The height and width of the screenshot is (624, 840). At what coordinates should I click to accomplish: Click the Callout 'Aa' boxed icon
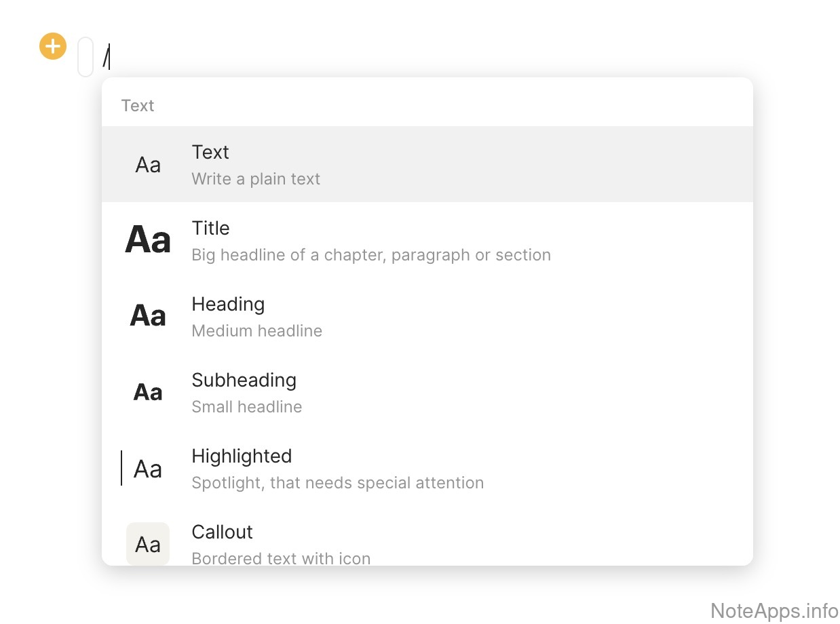(148, 544)
